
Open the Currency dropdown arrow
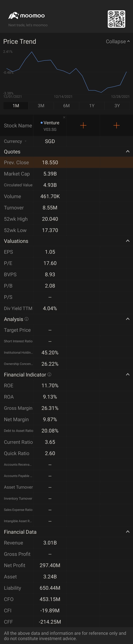tap(25, 141)
